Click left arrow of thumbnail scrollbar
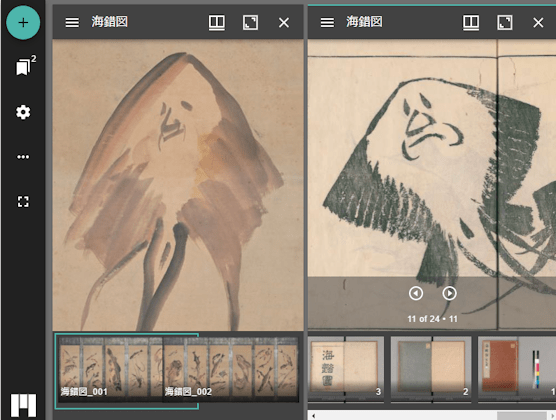Image resolution: width=556 pixels, height=420 pixels. [313, 416]
